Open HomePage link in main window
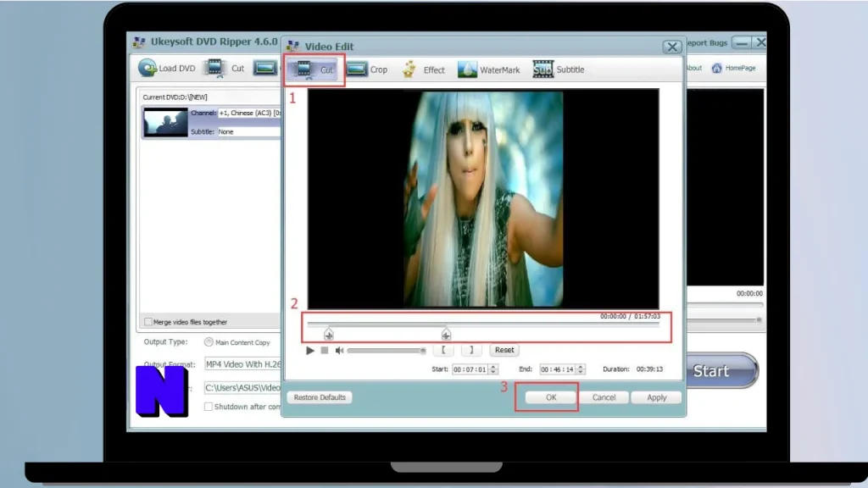Screen dimensions: 868x488 click(734, 68)
